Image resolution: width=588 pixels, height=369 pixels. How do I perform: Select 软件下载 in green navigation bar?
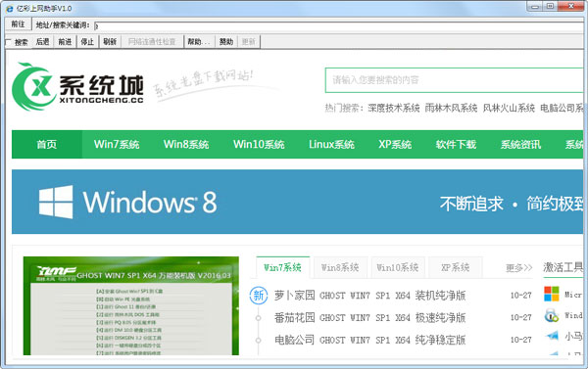tap(456, 144)
